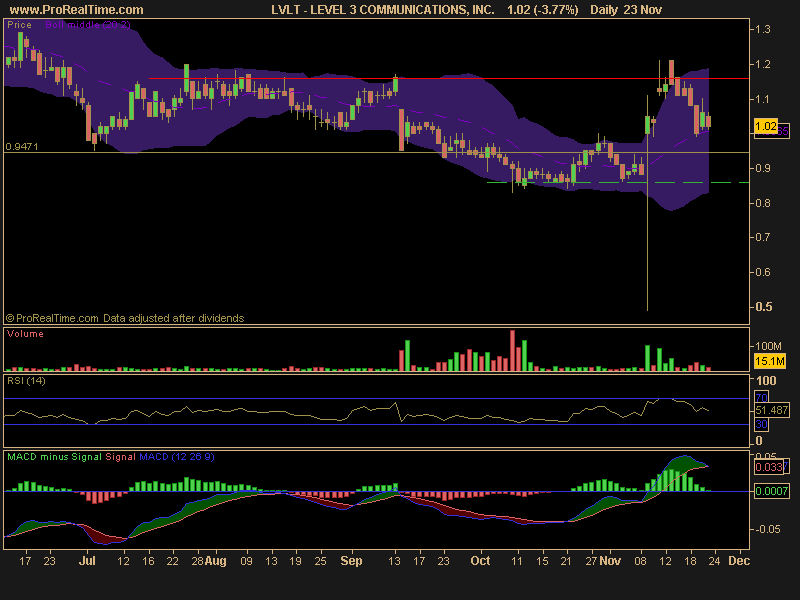
Task: Click the 0.7 price axis label
Action: tap(763, 237)
